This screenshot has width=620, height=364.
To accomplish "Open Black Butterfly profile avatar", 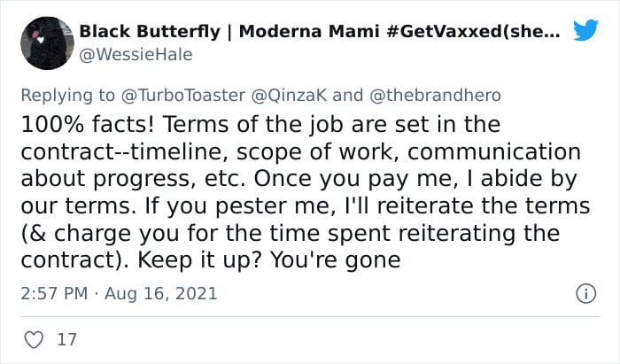I will coord(47,43).
